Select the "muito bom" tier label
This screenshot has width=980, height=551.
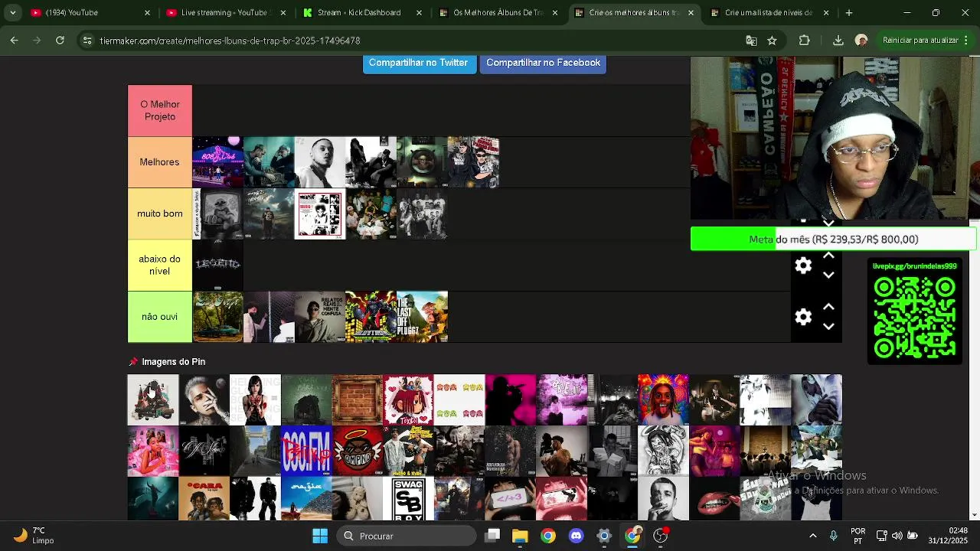[x=159, y=214]
